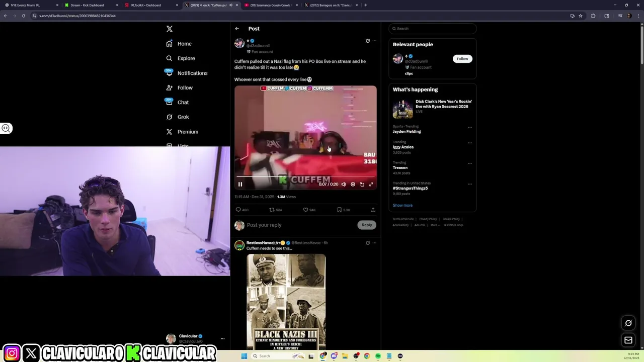Open the Explore page
The height and width of the screenshot is (362, 644).
coord(181,58)
